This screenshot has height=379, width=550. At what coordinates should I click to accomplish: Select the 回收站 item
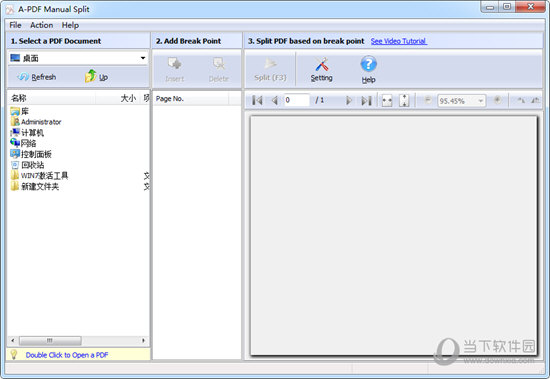[x=27, y=165]
